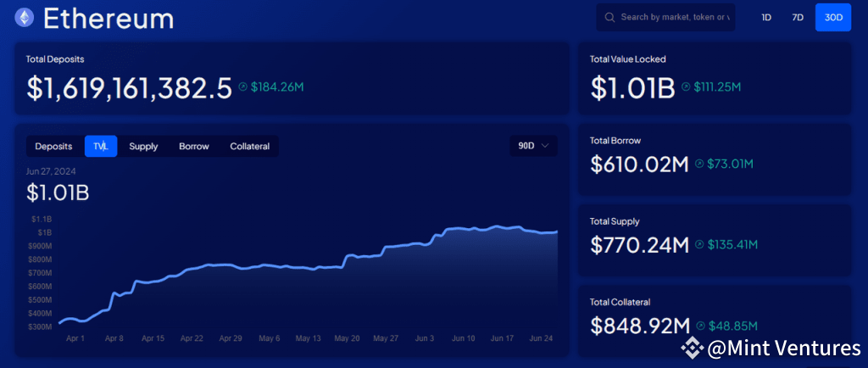Click the $48.85M collateral change value
This screenshot has height=368, width=868.
point(732,326)
